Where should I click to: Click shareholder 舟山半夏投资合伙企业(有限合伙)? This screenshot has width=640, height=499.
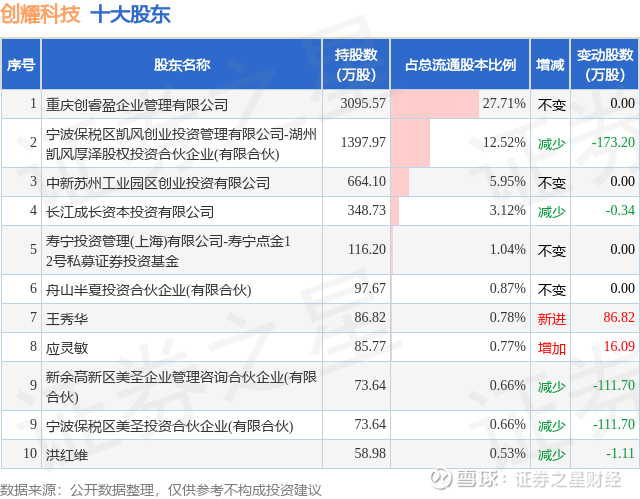tap(149, 290)
